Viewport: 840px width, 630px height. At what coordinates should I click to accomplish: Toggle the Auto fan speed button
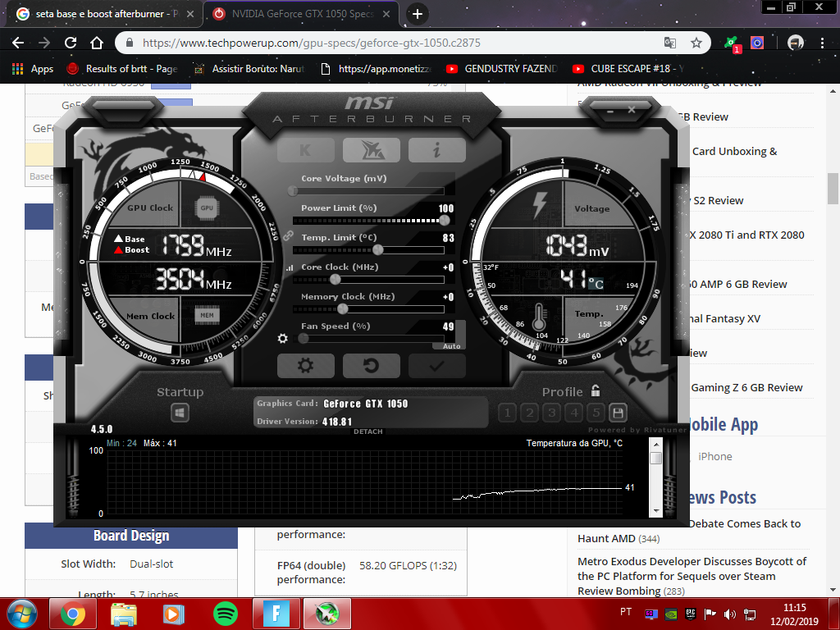pos(452,346)
